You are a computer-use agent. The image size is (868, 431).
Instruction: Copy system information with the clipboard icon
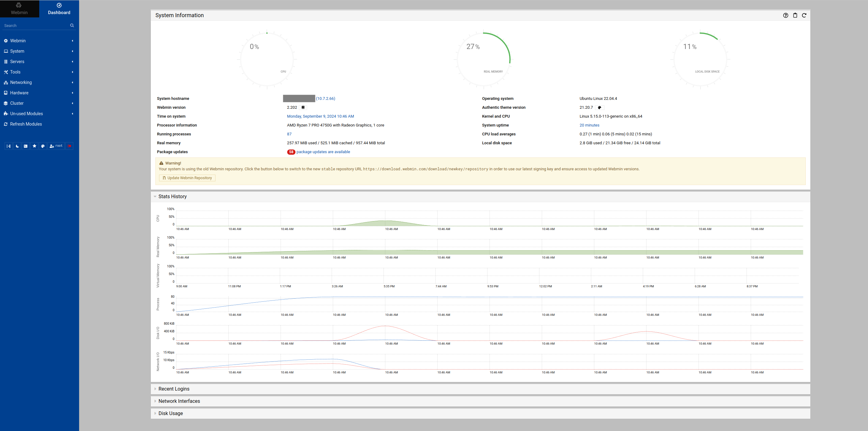795,16
